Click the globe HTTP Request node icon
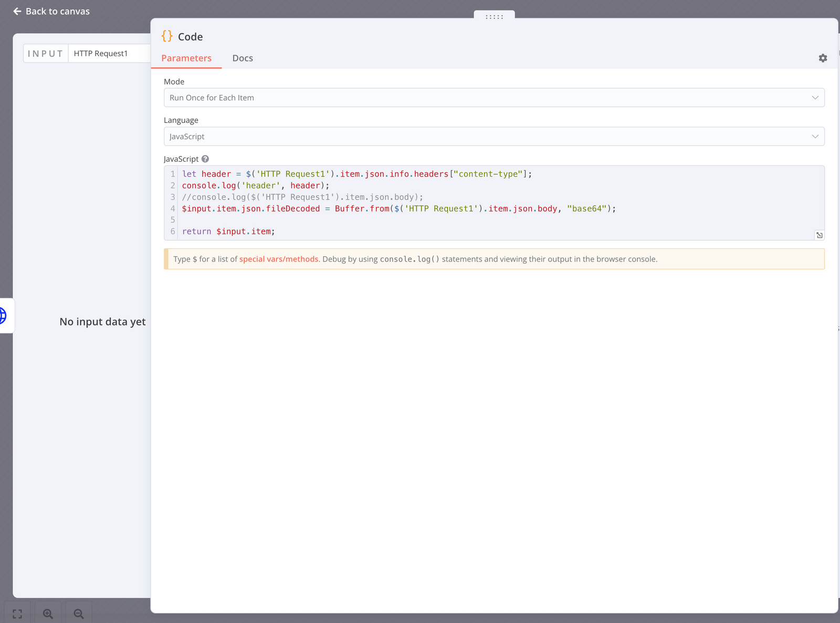Screen dimensions: 840x623 click(3, 316)
